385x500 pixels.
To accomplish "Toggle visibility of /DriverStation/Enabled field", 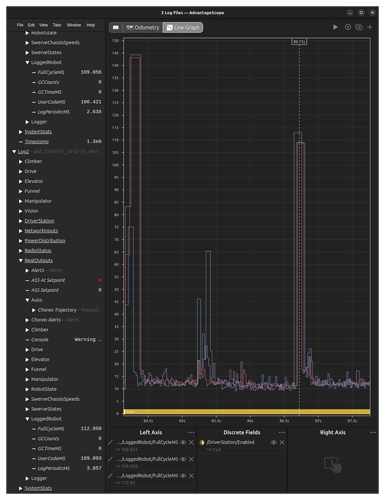I will pyautogui.click(x=274, y=442).
